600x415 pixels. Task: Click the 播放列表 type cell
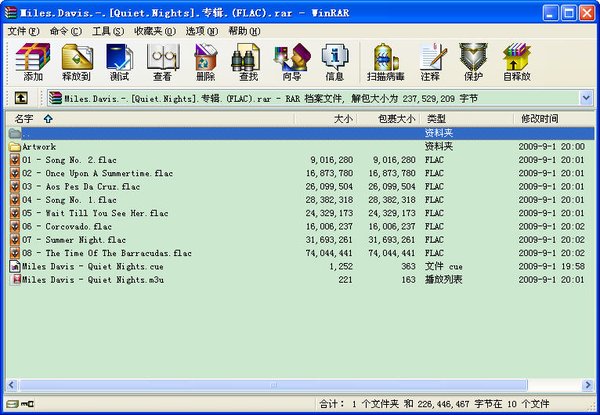(x=443, y=280)
